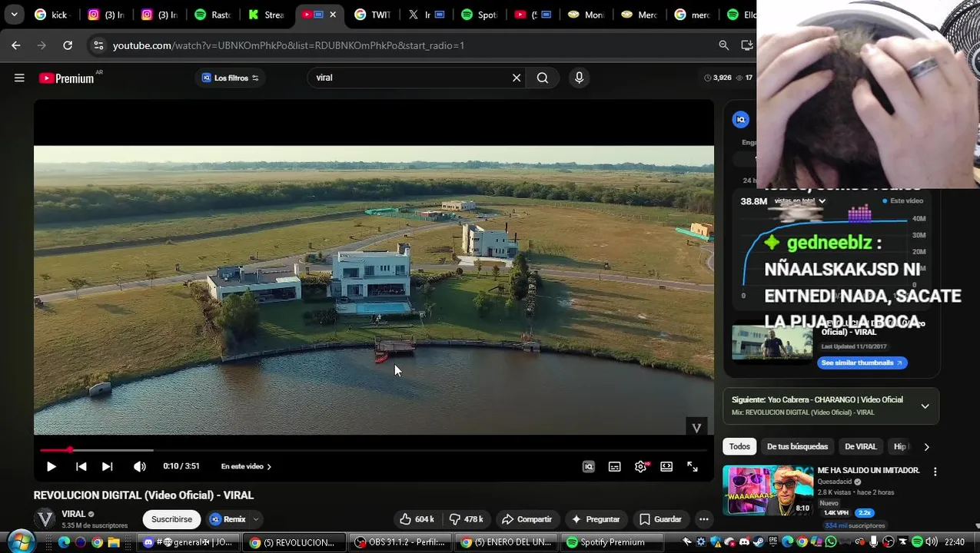Click the video progress bar
980x553 pixels.
pos(374,450)
